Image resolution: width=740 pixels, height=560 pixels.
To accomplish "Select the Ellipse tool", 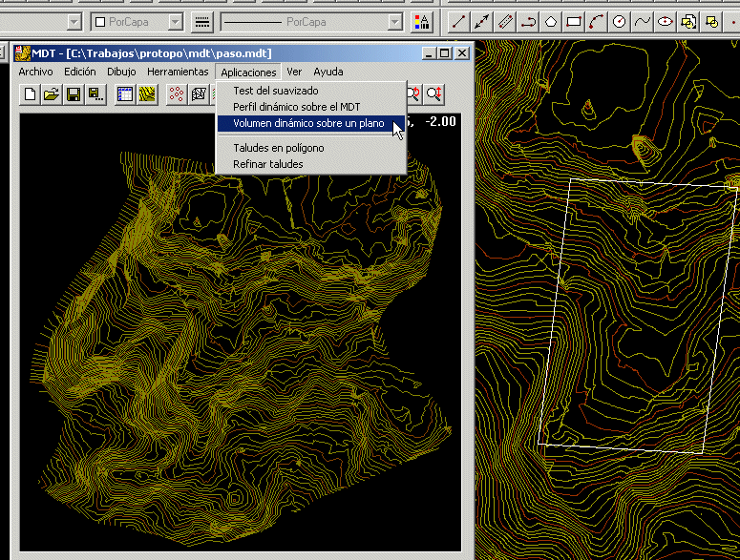I will (666, 22).
